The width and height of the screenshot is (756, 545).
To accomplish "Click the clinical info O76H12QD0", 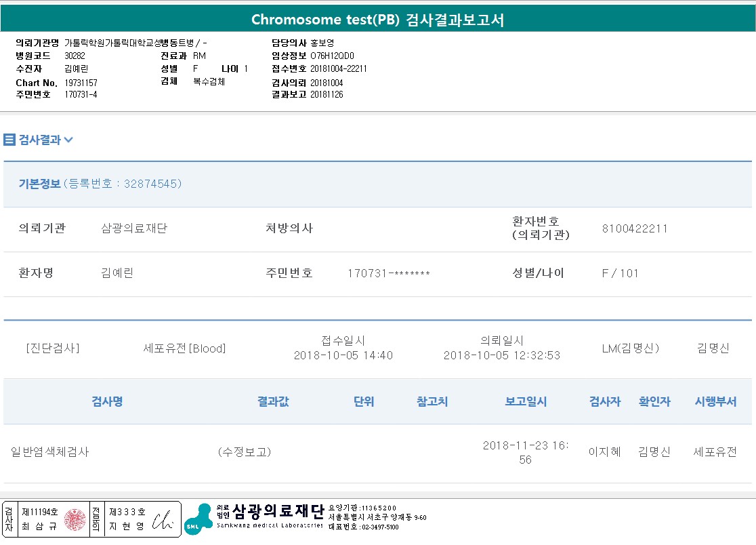I will pos(332,56).
